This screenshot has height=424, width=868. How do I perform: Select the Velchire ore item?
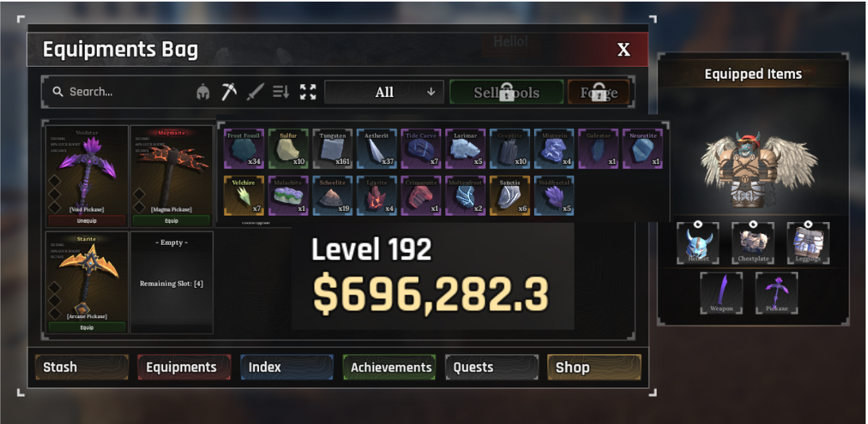(244, 195)
